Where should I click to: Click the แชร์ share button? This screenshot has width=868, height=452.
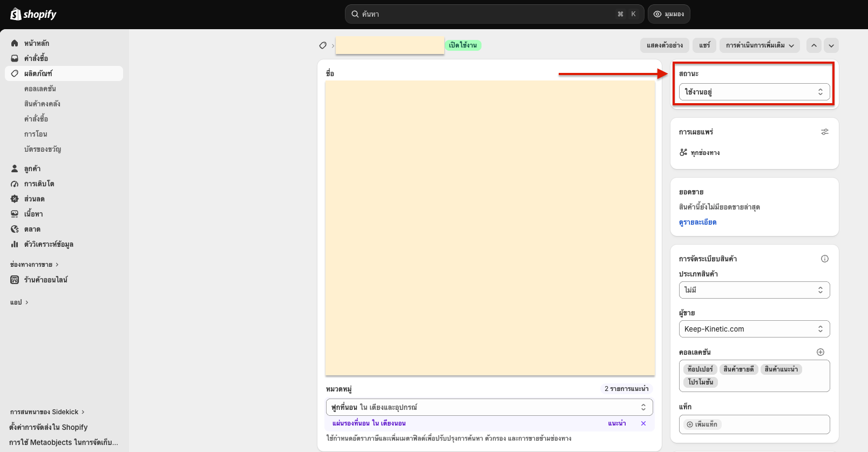(704, 45)
